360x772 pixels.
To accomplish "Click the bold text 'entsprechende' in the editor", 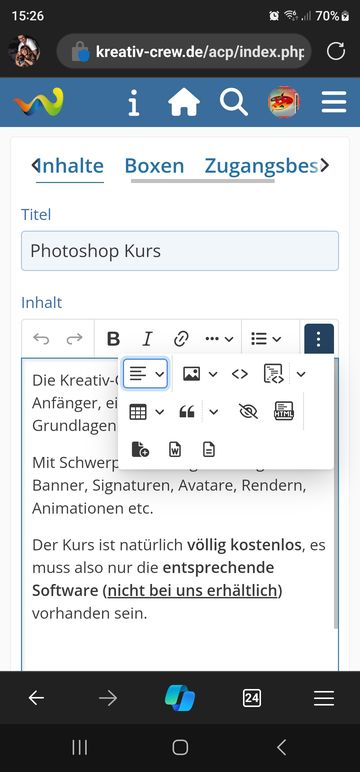I will 218,568.
